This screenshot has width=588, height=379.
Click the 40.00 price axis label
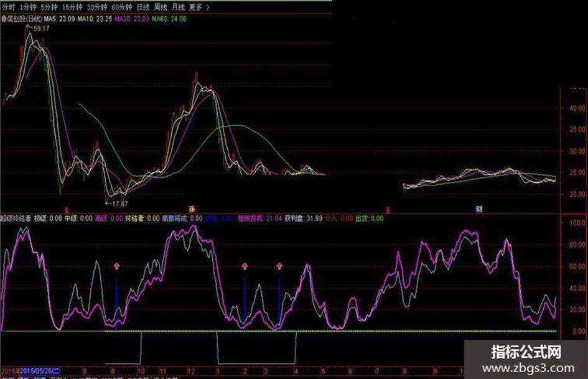click(x=577, y=108)
